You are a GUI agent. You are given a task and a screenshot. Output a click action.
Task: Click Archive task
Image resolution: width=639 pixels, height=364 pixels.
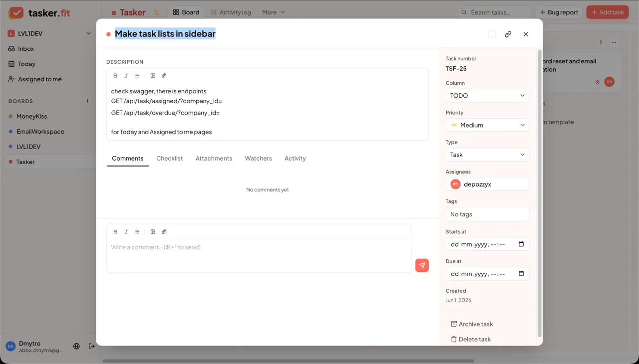(x=472, y=324)
